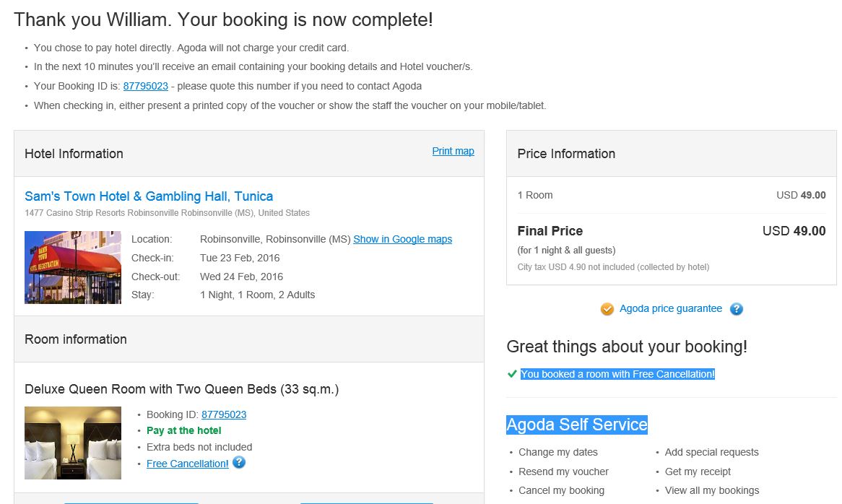Open the Free Cancellation help question icon
This screenshot has width=842, height=504.
[x=239, y=463]
